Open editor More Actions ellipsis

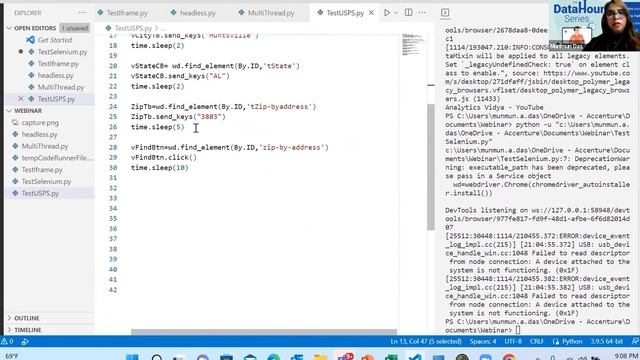click(x=422, y=13)
